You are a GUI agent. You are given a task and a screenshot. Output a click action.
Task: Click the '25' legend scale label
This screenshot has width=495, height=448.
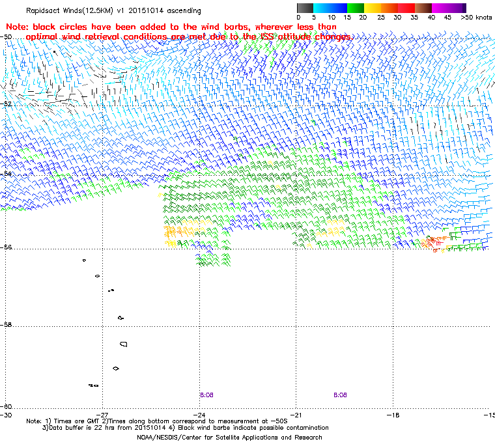point(381,18)
